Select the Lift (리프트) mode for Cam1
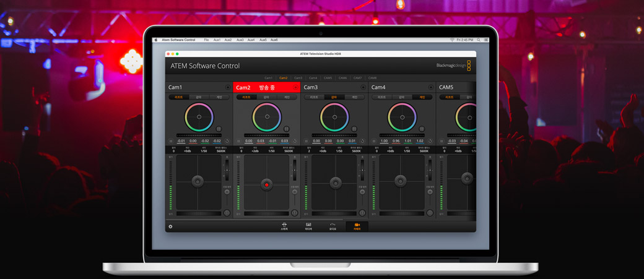644x279 pixels. [x=179, y=97]
